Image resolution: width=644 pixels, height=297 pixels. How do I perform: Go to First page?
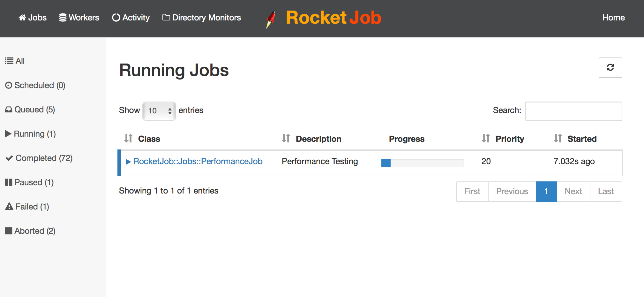tap(472, 191)
